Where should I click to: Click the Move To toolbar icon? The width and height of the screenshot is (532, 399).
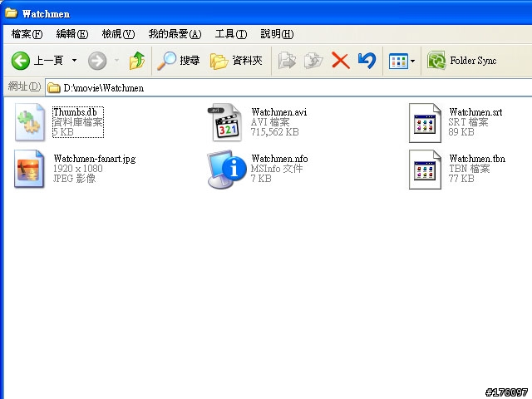pyautogui.click(x=287, y=61)
